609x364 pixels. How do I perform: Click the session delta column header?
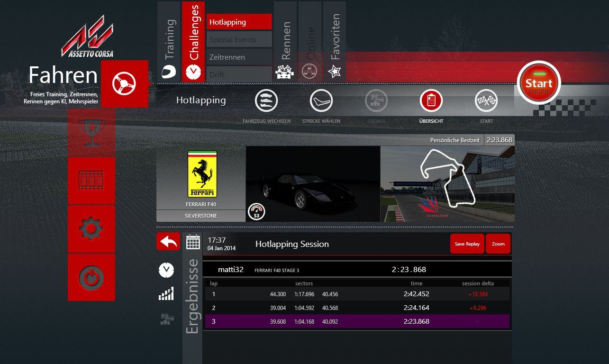[478, 283]
